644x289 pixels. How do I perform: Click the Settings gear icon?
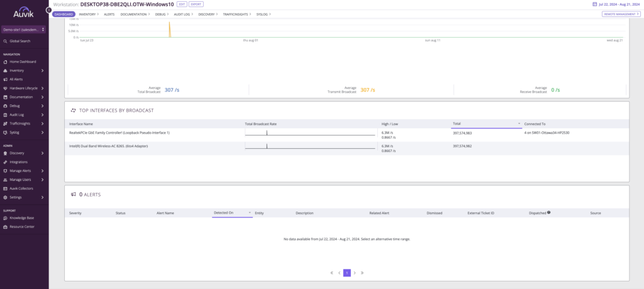pyautogui.click(x=5, y=197)
